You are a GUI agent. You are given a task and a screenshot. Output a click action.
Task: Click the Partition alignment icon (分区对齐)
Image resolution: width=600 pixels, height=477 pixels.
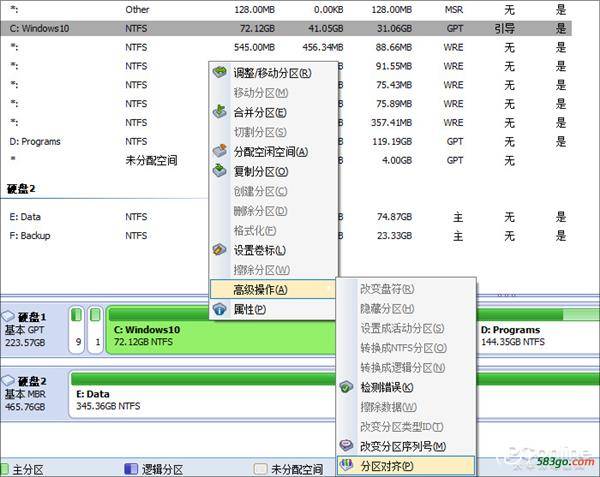pos(347,465)
